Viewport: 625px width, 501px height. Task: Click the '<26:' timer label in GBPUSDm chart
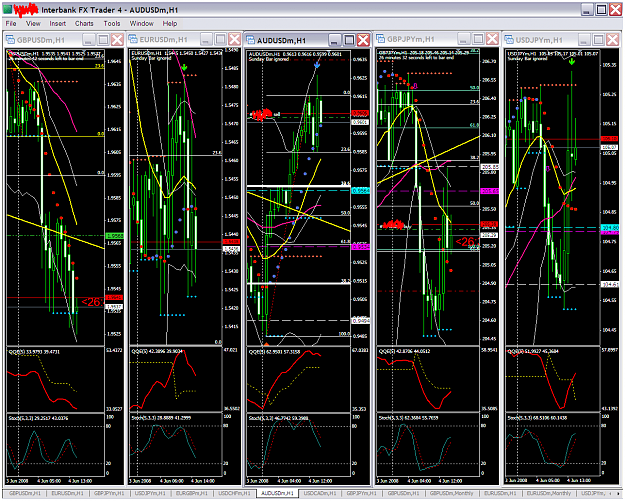coord(92,302)
